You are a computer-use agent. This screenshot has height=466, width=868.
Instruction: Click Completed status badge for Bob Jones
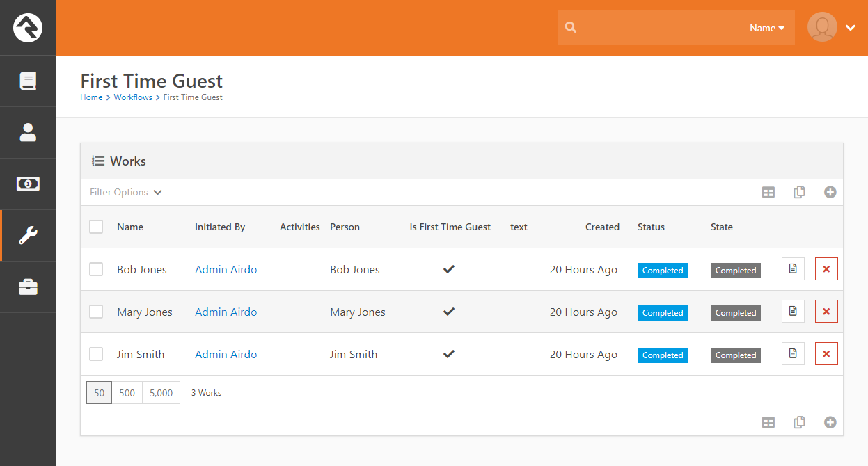[x=663, y=271]
